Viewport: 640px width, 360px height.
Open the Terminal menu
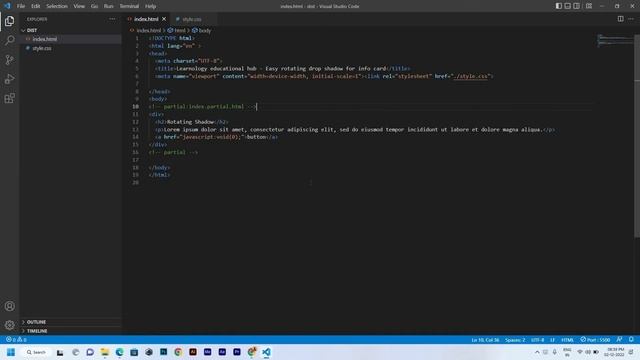point(129,6)
